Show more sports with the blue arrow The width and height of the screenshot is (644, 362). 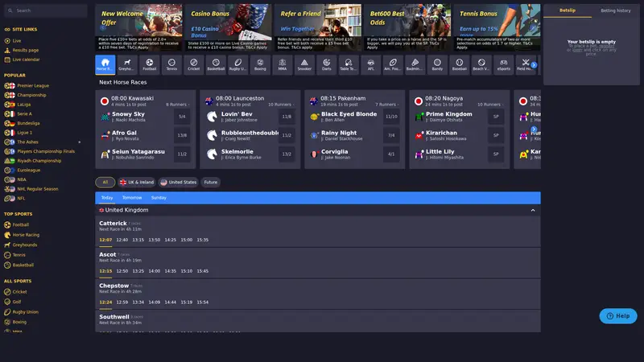534,65
